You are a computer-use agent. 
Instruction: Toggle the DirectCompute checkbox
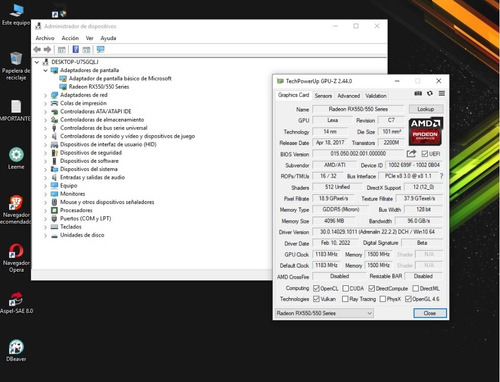(372, 288)
